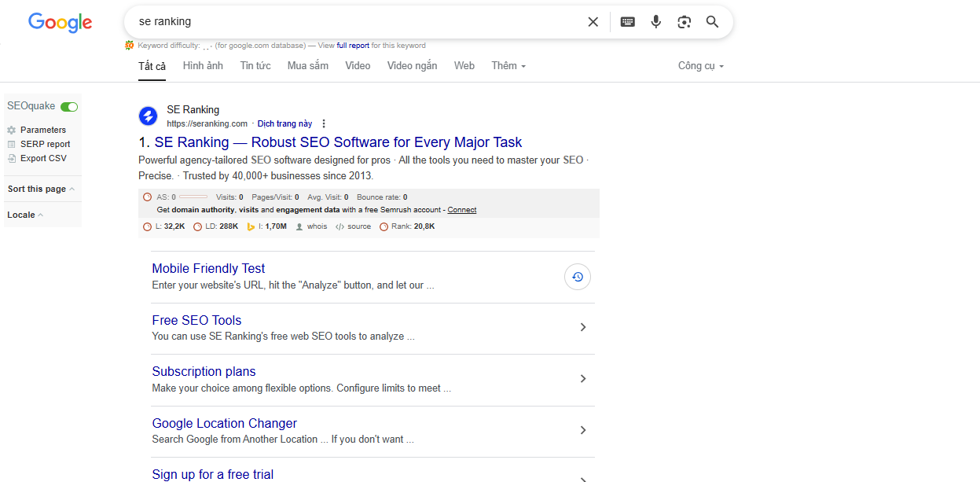The width and height of the screenshot is (980, 482).
Task: Click the SERP report sidebar link
Action: (x=46, y=144)
